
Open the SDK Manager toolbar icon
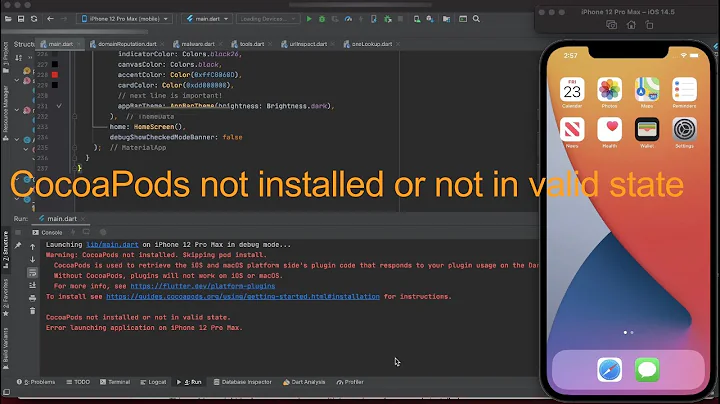(x=430, y=19)
